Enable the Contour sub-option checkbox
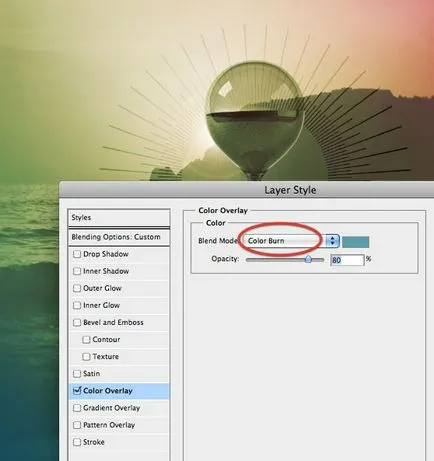The width and height of the screenshot is (434, 461). [86, 339]
